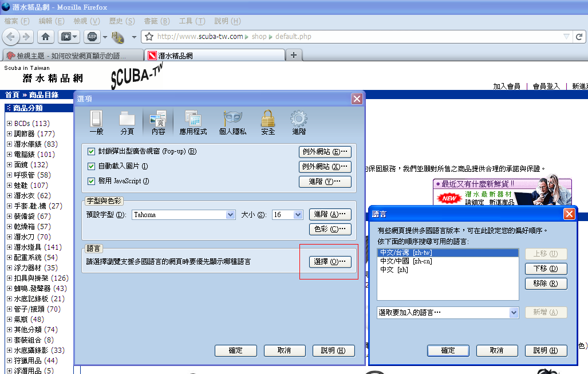Click the URL address field
The image size is (588, 374).
[x=356, y=37]
